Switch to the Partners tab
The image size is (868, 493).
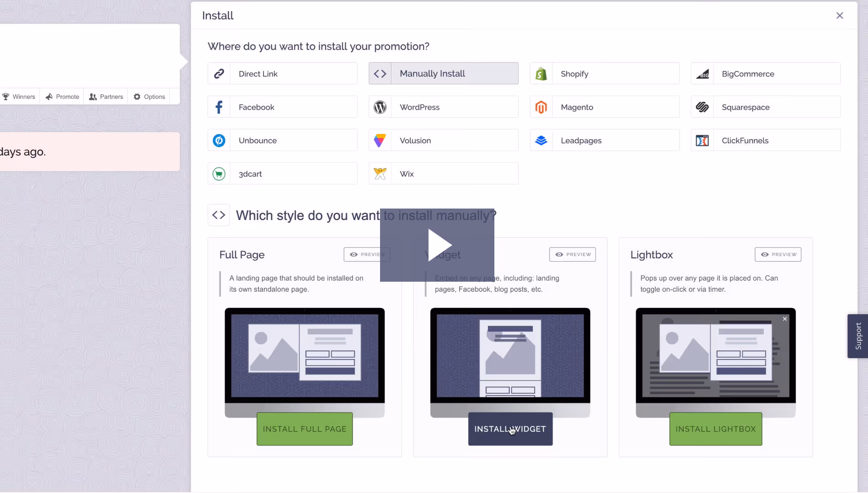tap(106, 96)
